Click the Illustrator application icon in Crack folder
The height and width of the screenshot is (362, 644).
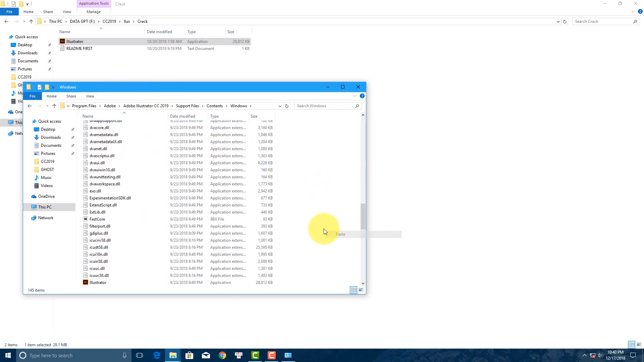62,41
